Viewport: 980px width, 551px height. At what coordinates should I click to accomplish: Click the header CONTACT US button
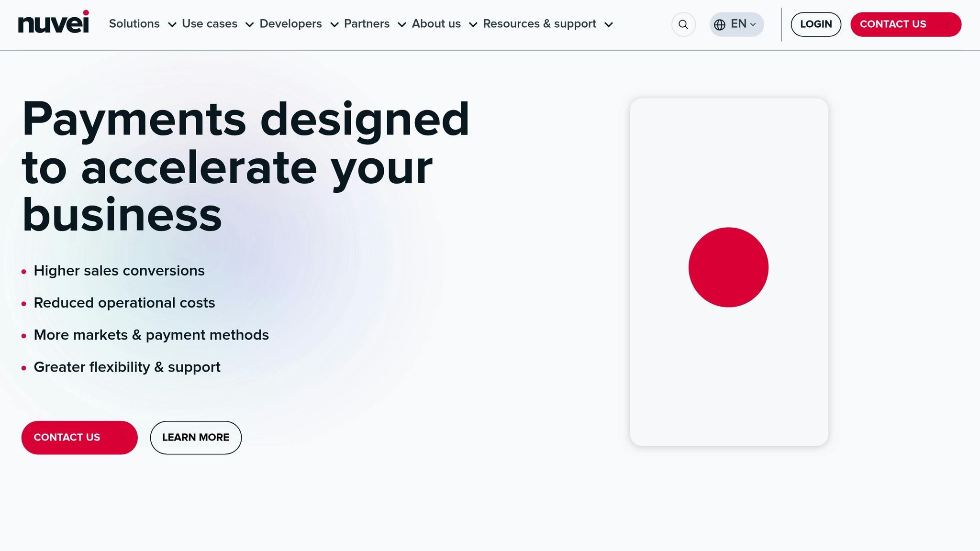pos(905,24)
